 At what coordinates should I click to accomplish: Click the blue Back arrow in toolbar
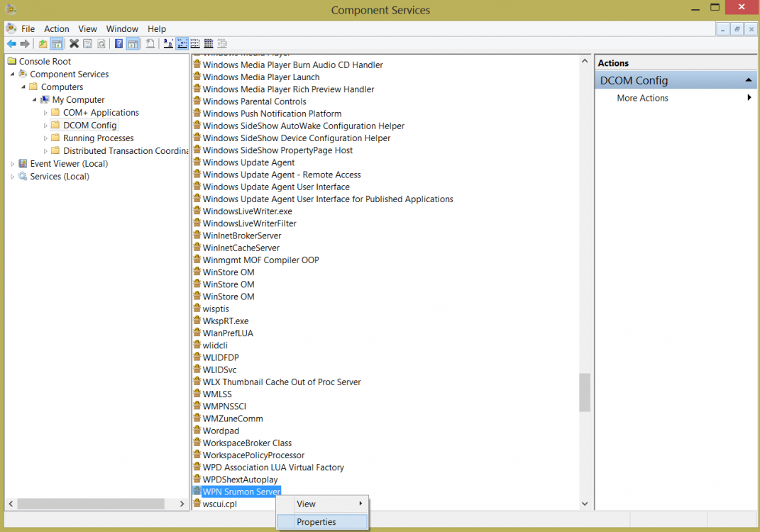pyautogui.click(x=11, y=44)
